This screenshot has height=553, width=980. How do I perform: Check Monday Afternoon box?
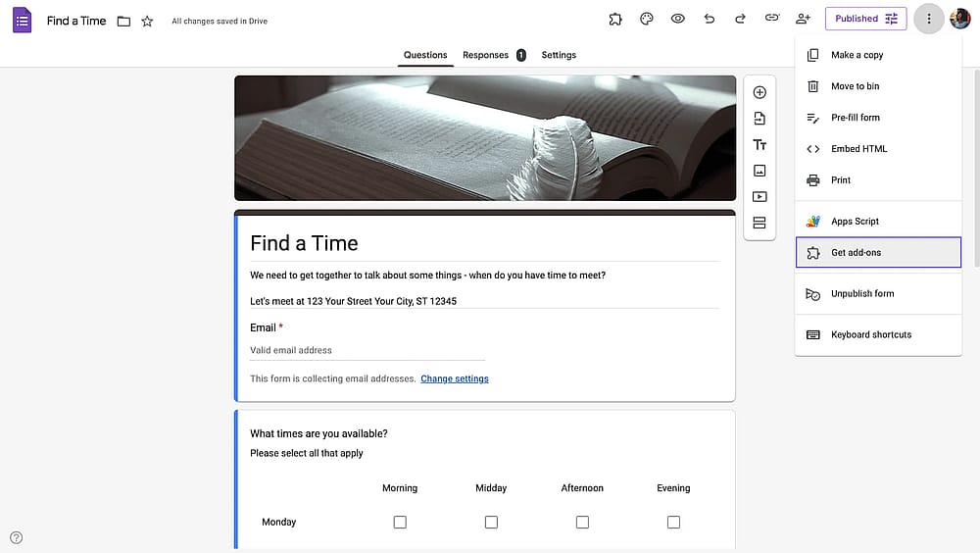tap(582, 522)
